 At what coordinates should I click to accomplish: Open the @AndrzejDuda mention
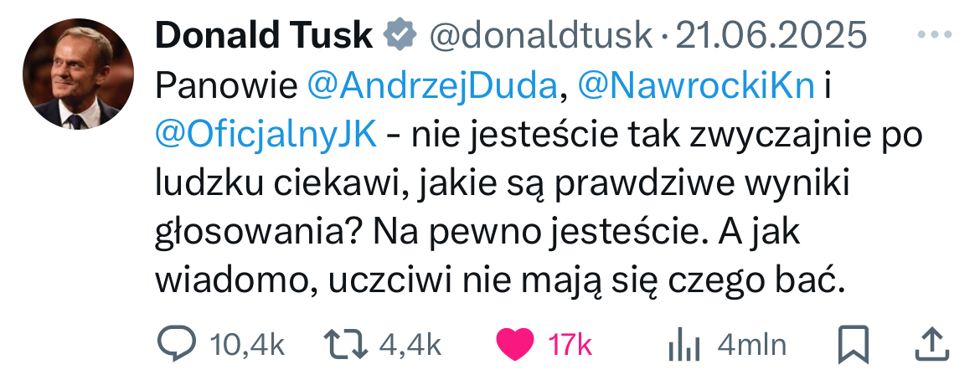433,85
